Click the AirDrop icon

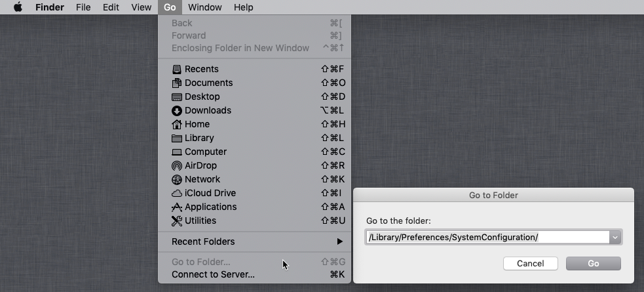click(177, 166)
